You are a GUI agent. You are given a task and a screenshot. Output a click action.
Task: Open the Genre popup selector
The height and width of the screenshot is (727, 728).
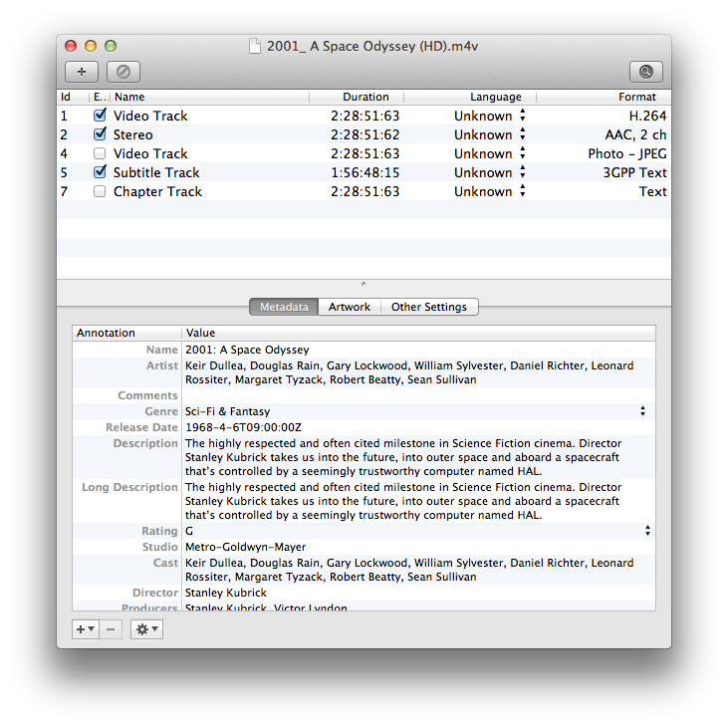[x=642, y=411]
